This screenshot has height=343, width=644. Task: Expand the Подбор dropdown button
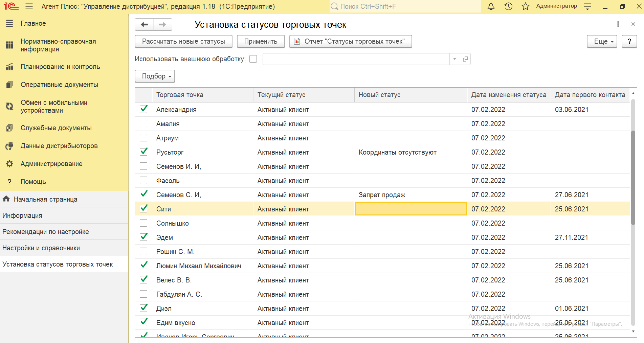[155, 76]
